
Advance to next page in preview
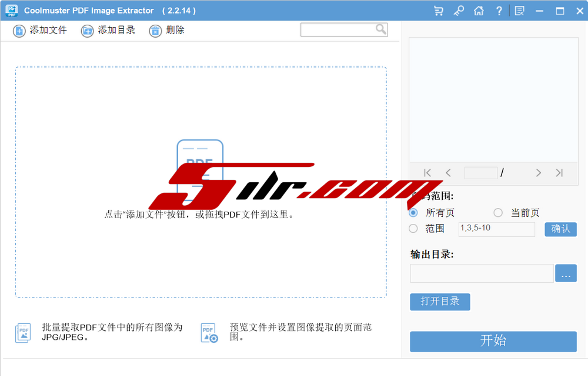point(538,173)
